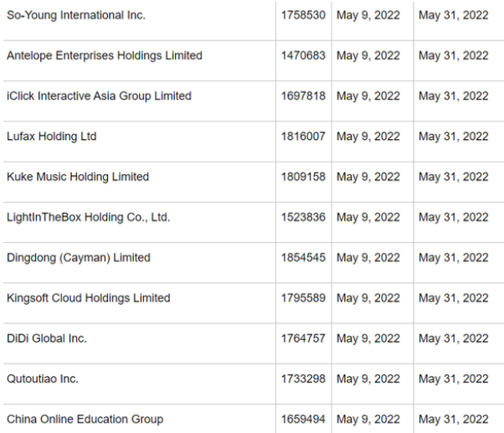Click iClick Interactive Asia Group Limited
Image resolution: width=504 pixels, height=433 pixels.
click(x=99, y=95)
